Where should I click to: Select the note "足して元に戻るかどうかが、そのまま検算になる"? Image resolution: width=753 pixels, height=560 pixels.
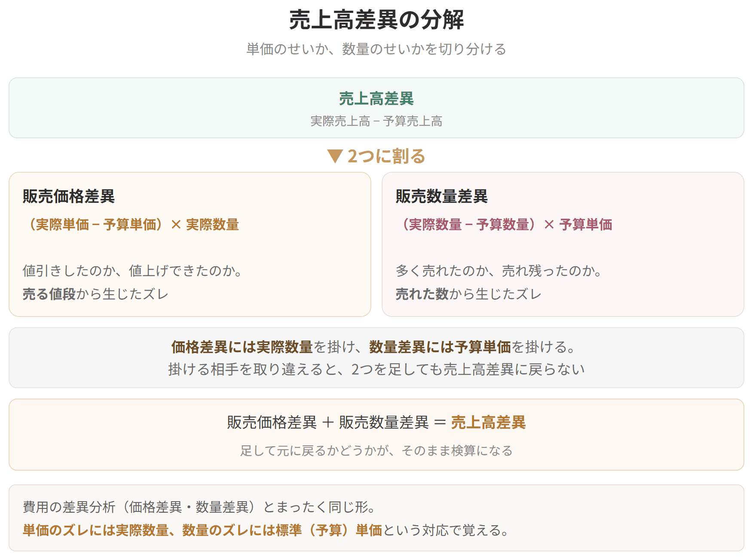376,450
